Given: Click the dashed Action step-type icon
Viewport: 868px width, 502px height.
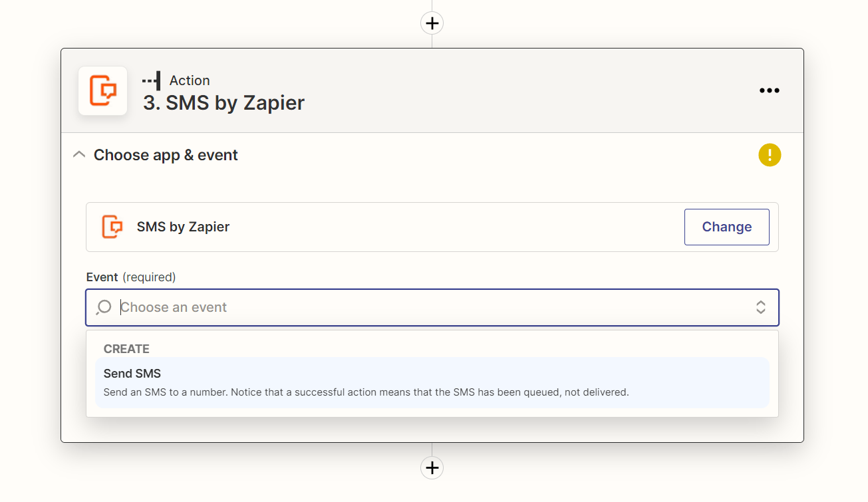Looking at the screenshot, I should coord(152,80).
